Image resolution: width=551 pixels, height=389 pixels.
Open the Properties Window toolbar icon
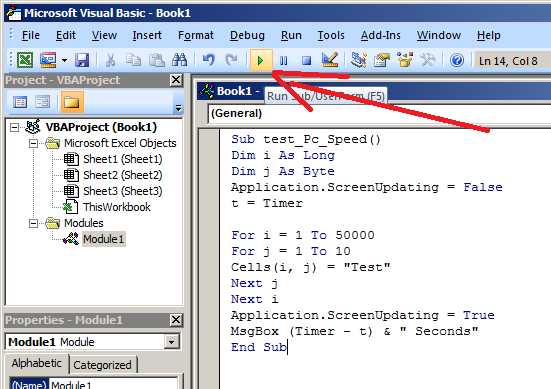point(382,60)
